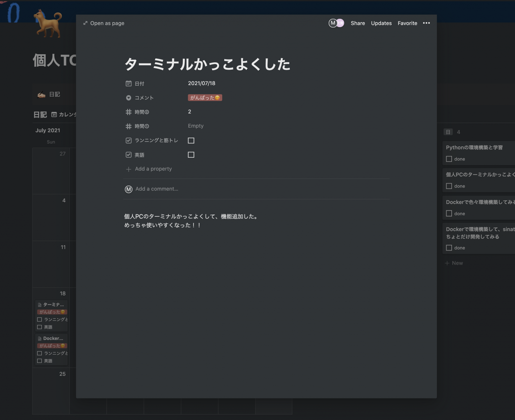Screen dimensions: 515x420
Task: Click the Share button
Action: [x=357, y=23]
